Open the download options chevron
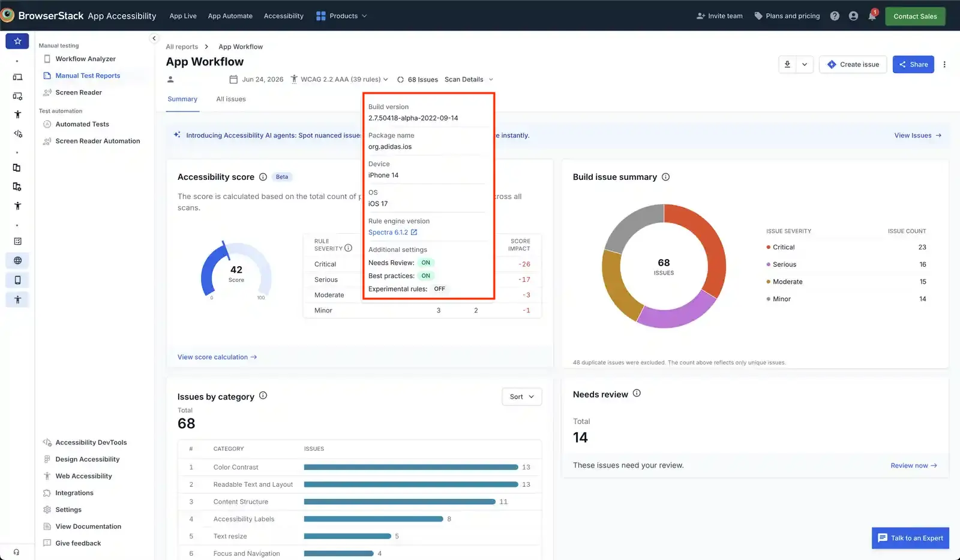 click(x=805, y=64)
